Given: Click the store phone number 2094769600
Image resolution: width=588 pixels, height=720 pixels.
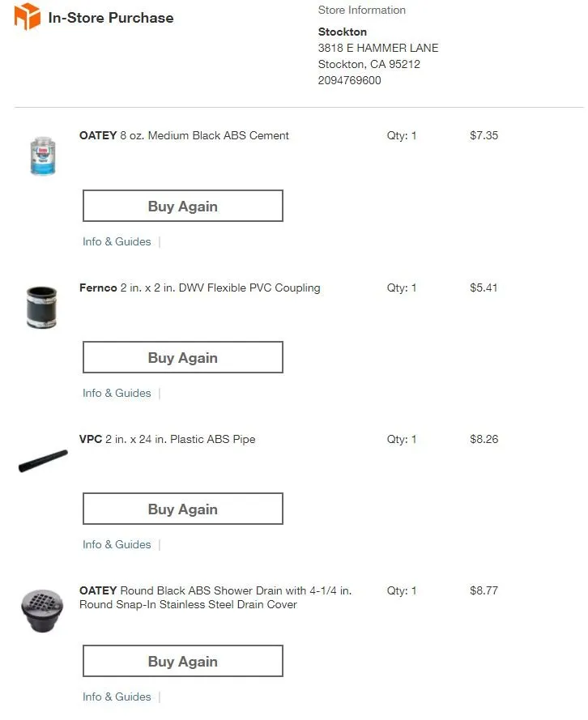Looking at the screenshot, I should (349, 80).
